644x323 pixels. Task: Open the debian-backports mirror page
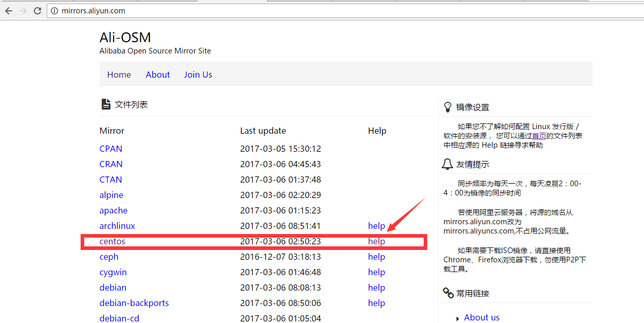coord(134,302)
